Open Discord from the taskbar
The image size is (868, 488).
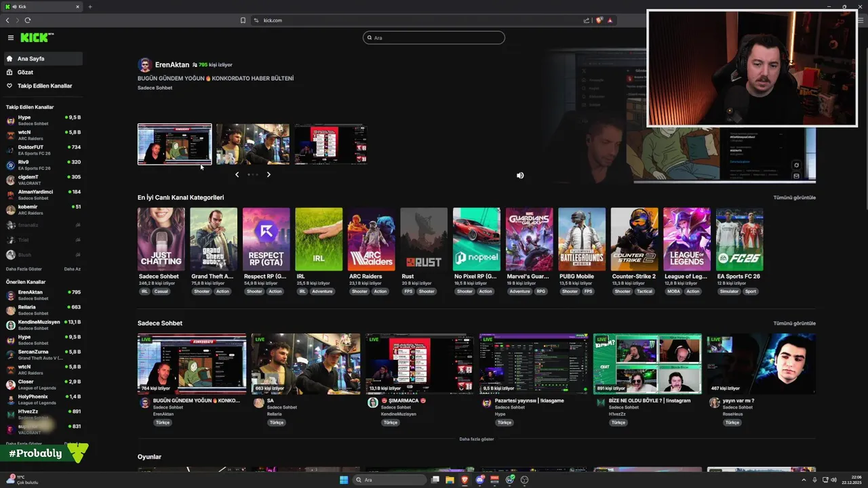[479, 480]
